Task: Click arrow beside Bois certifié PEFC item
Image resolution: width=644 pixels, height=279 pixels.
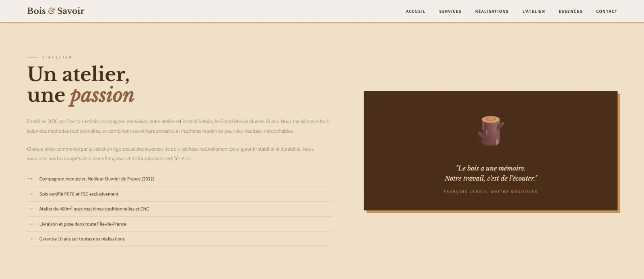Action: pos(30,194)
